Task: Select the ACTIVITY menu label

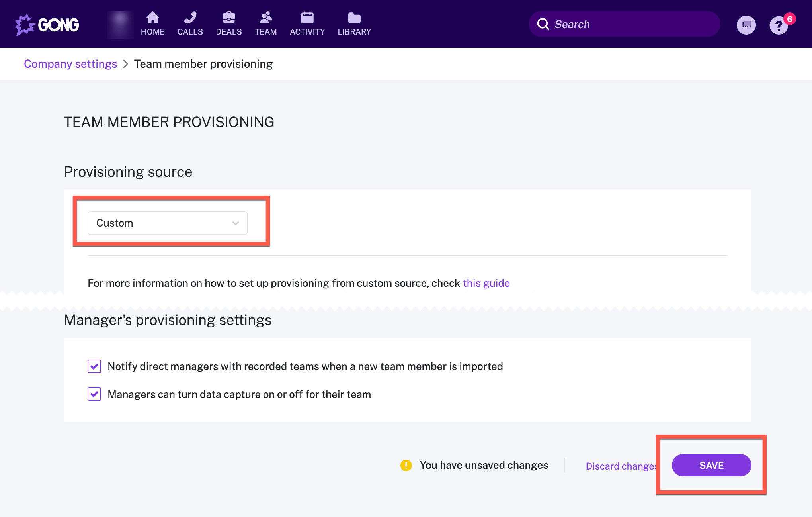Action: click(x=307, y=32)
